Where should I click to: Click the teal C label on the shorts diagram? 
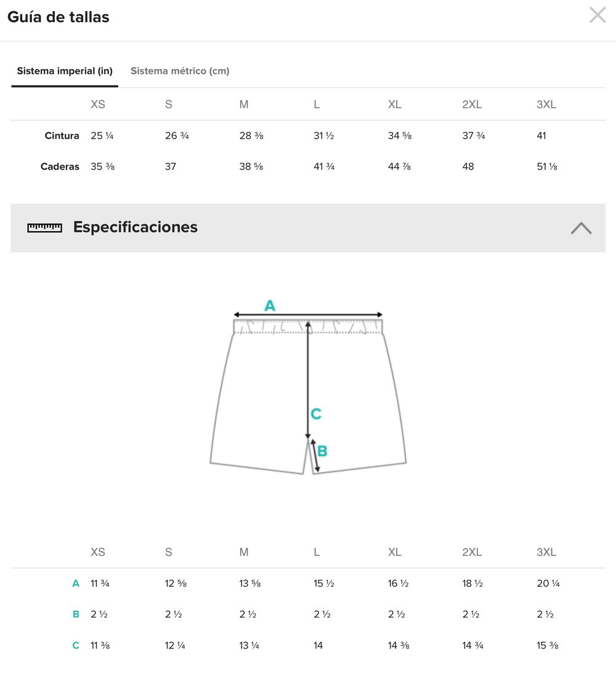(x=316, y=414)
